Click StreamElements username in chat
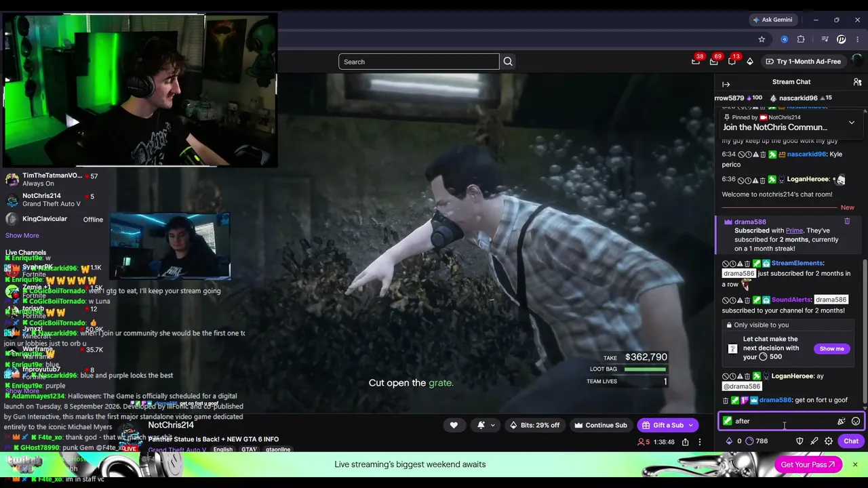 (797, 263)
